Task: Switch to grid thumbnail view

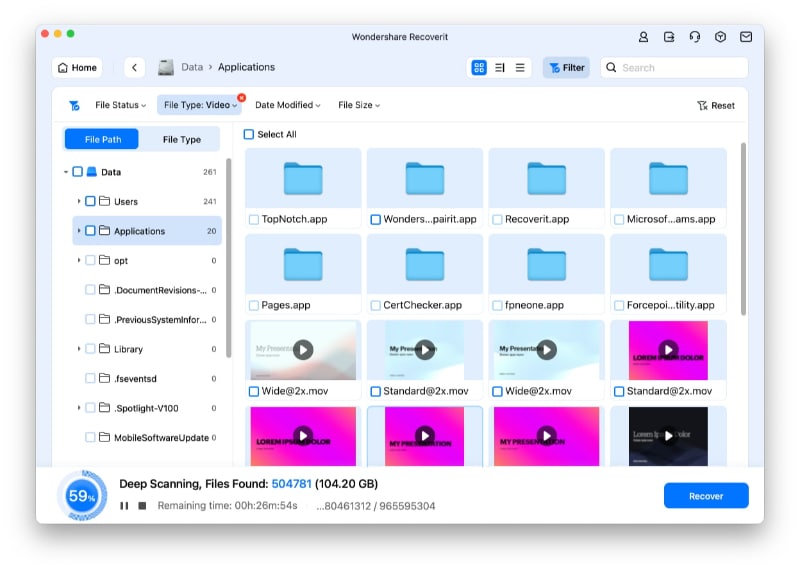Action: point(479,67)
